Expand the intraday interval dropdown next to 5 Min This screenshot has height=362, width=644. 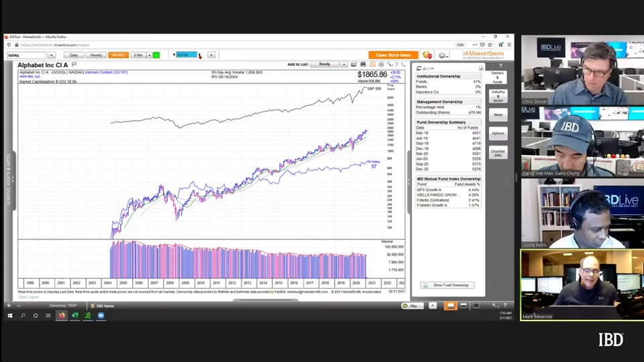(x=150, y=55)
